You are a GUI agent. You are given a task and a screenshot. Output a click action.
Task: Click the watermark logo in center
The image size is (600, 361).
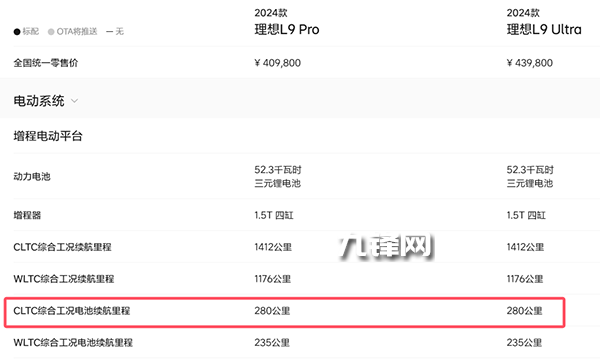pos(386,246)
